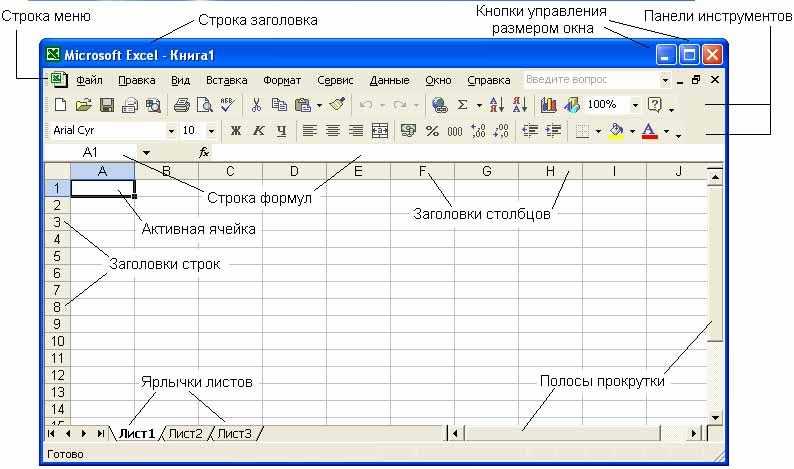Click Merge and Center icon
This screenshot has height=469, width=794.
click(380, 131)
